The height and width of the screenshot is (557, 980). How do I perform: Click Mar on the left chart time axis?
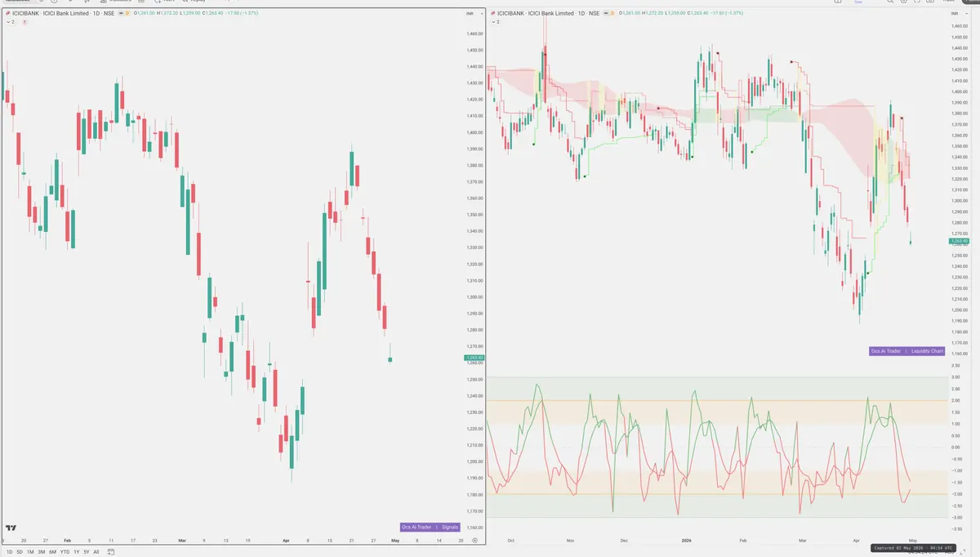(x=183, y=541)
